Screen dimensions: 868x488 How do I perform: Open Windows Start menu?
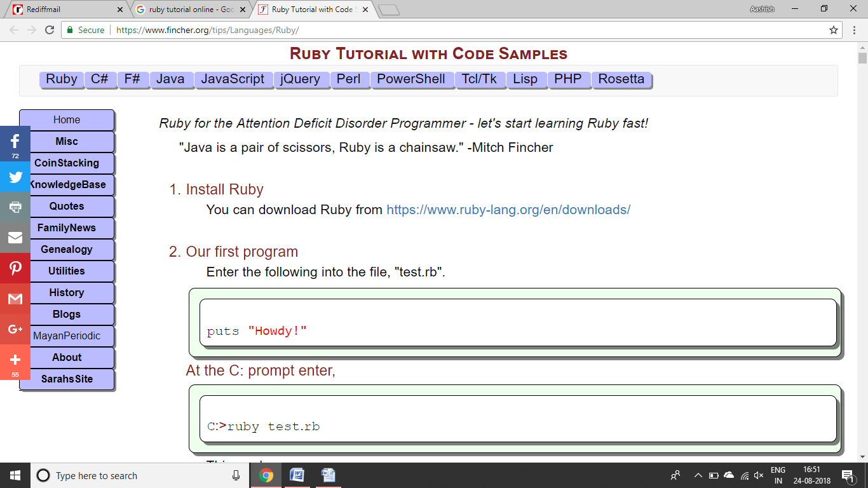pyautogui.click(x=15, y=475)
